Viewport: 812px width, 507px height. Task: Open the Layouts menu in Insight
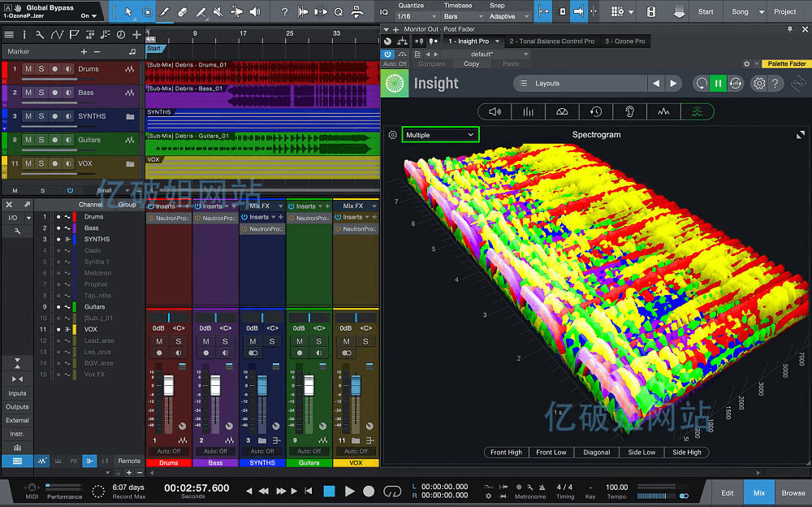580,83
